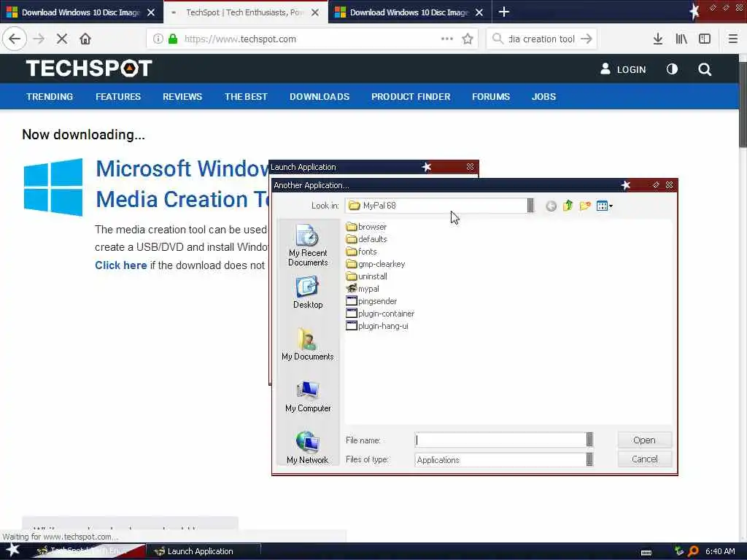Toggle TechSpot dark mode contrast icon
This screenshot has width=747, height=560.
click(x=672, y=69)
